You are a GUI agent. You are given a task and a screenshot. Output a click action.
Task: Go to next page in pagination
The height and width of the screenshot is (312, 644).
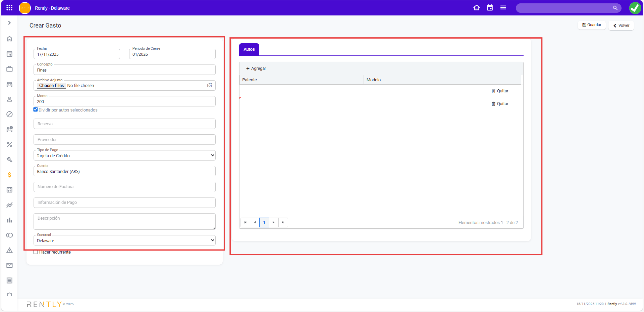(x=274, y=222)
